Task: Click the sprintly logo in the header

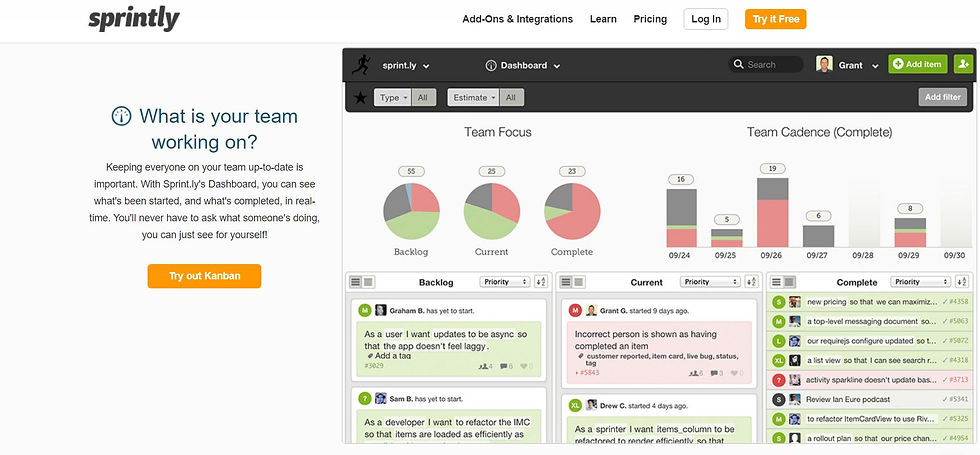Action: point(134,19)
